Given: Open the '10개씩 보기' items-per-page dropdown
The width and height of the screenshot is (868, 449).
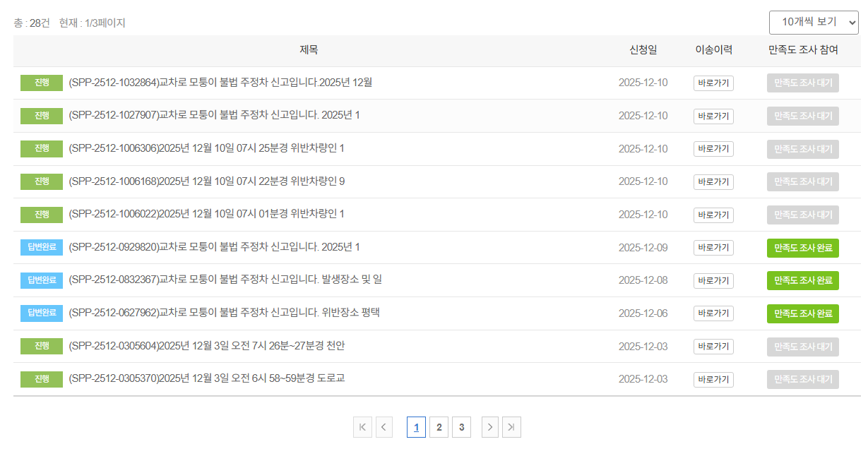Looking at the screenshot, I should click(813, 22).
